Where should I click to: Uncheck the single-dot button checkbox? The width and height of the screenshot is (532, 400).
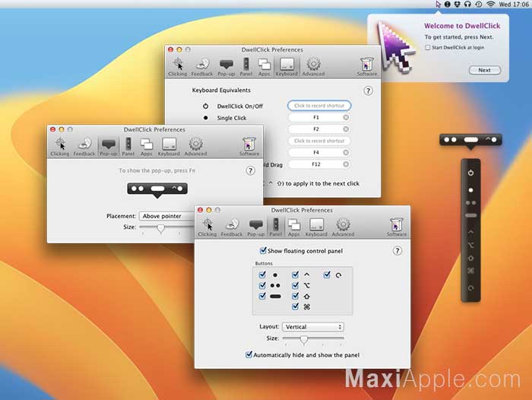tap(262, 275)
